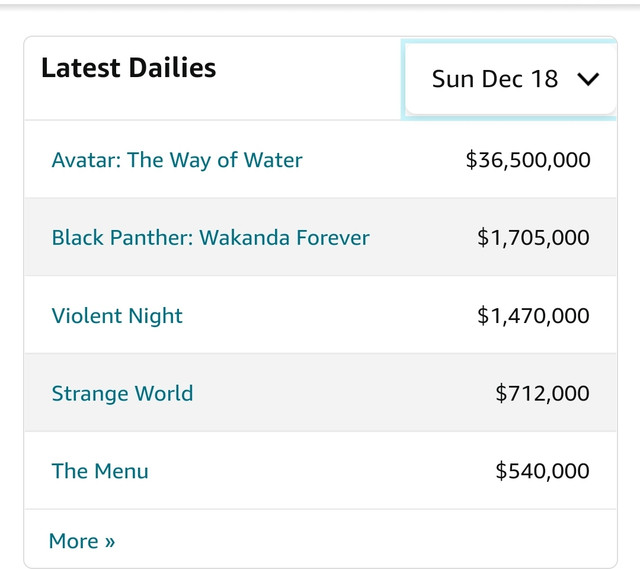Click the More » link
This screenshot has width=640, height=569.
click(82, 541)
